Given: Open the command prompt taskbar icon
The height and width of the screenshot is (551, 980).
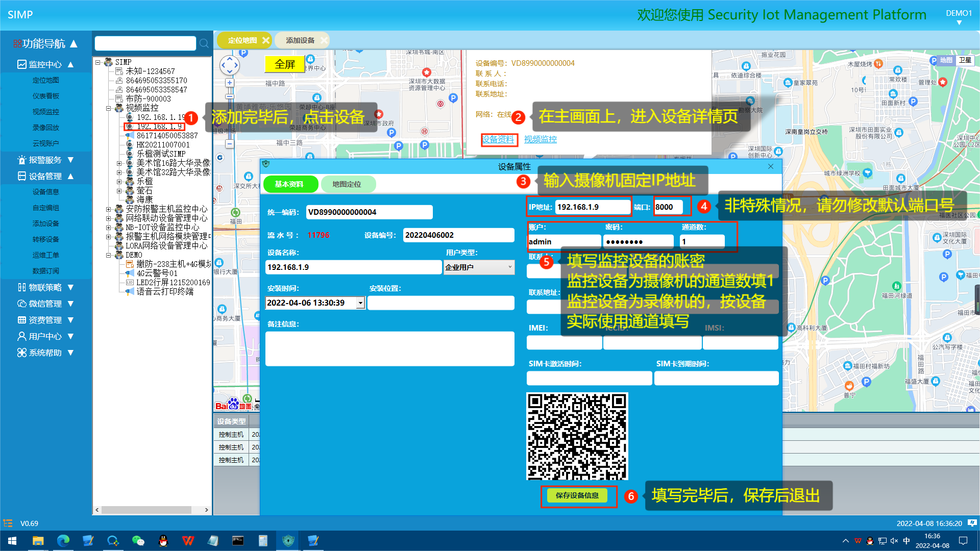Looking at the screenshot, I should tap(238, 541).
